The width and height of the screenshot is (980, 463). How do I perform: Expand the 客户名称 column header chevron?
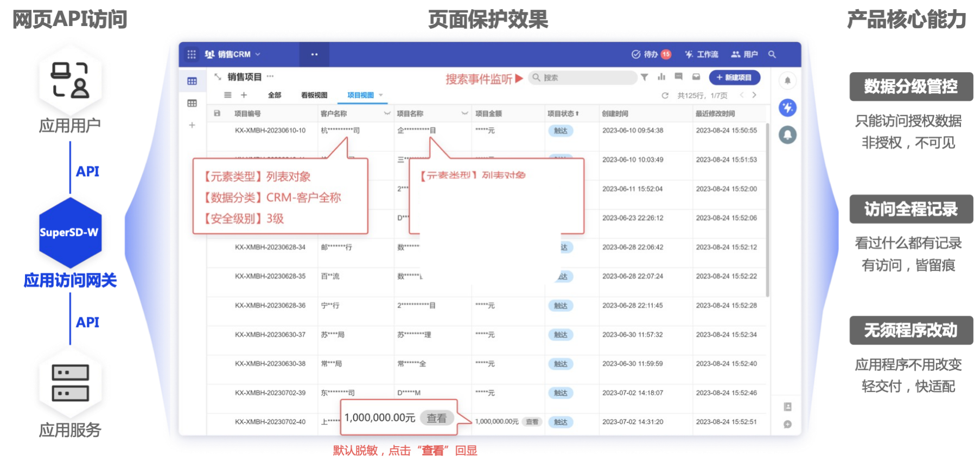(x=387, y=113)
